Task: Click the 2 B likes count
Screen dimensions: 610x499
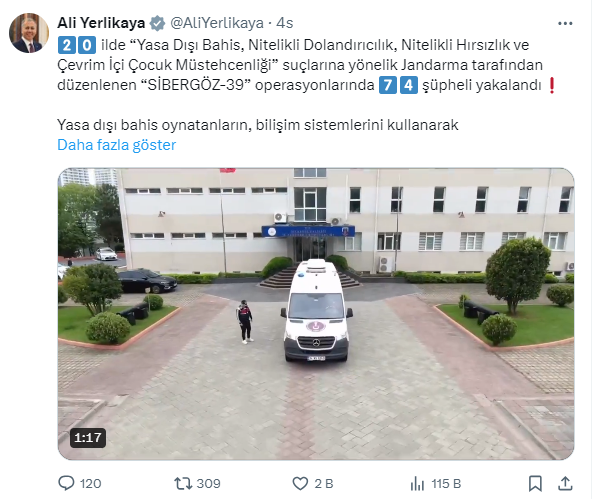Action: (324, 483)
